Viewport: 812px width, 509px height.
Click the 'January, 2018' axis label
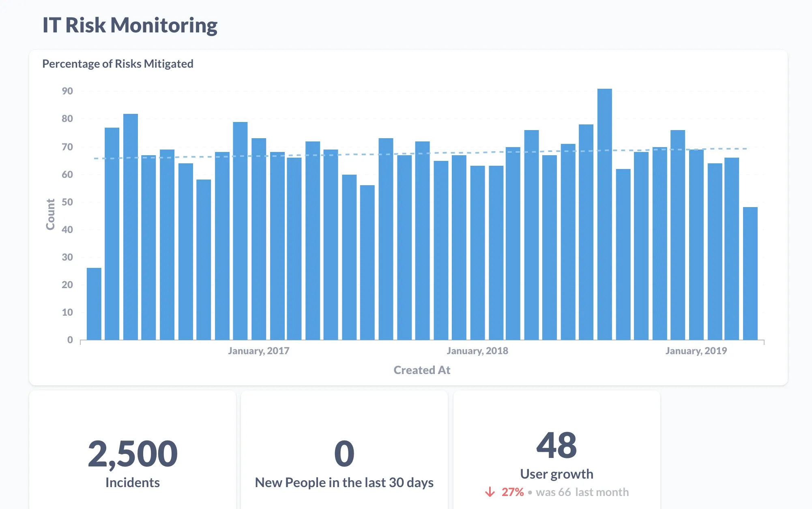[x=477, y=351]
